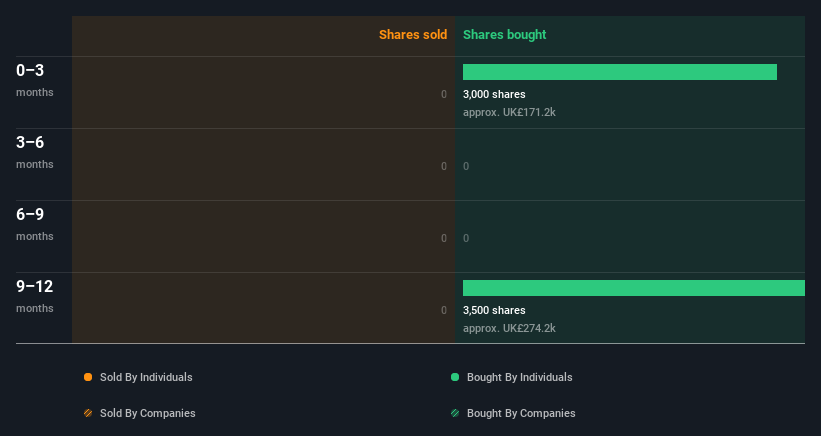Click the sold zero value in 9–12 months row

coord(444,310)
